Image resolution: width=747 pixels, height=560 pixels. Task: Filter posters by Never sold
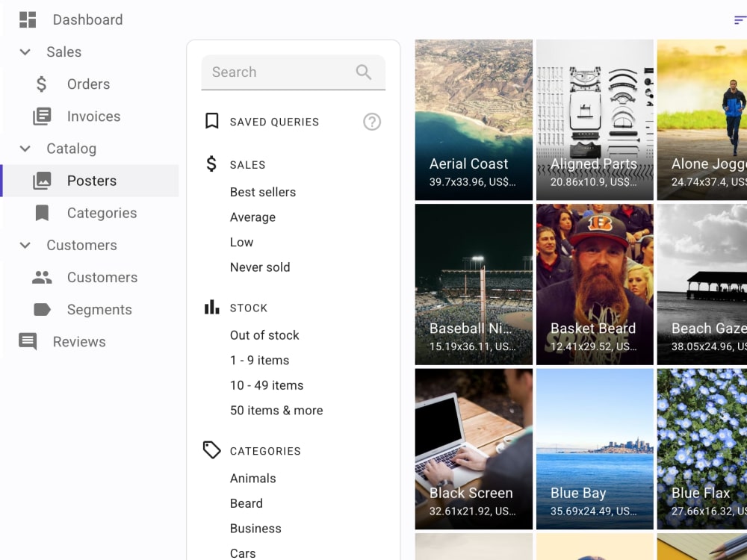(260, 267)
